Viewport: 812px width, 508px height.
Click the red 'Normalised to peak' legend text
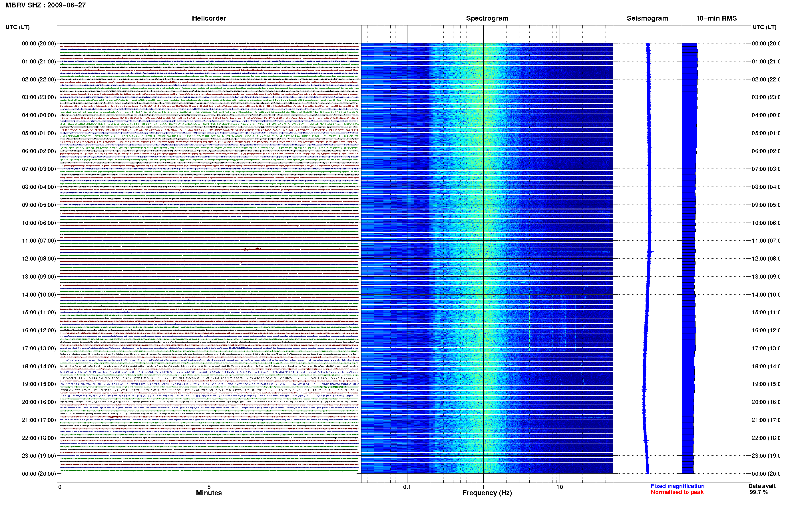pos(677,492)
